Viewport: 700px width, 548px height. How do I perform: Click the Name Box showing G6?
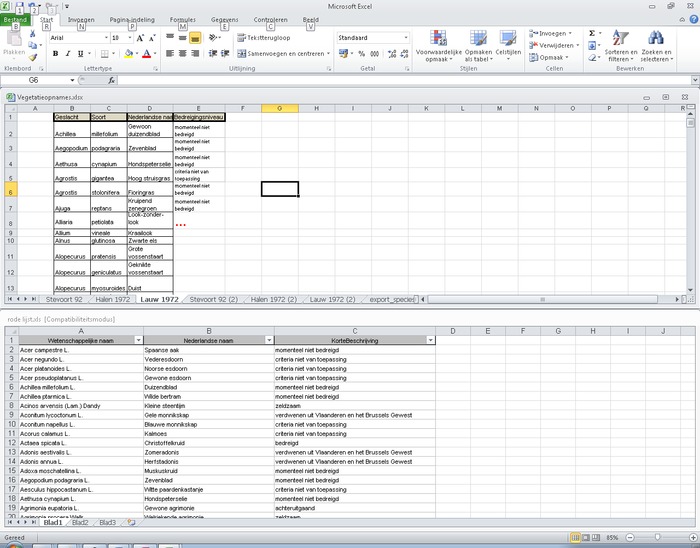point(35,80)
